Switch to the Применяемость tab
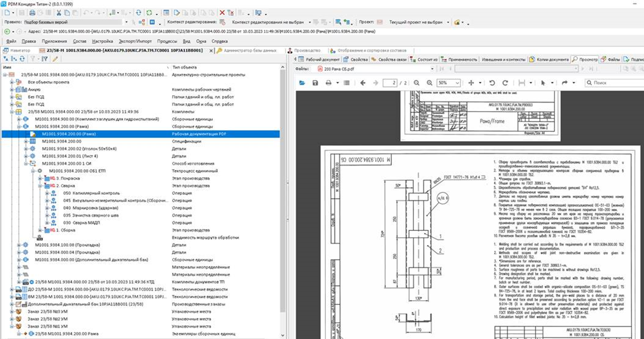The width and height of the screenshot is (644, 339). coord(459,60)
